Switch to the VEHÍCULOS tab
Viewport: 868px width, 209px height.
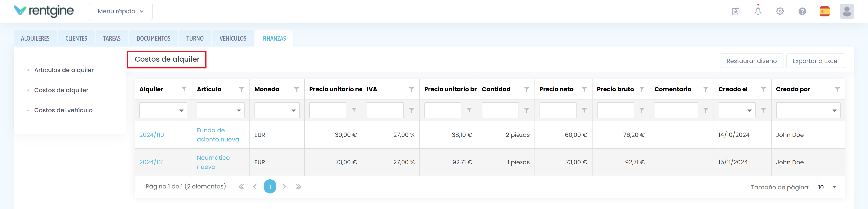(233, 39)
